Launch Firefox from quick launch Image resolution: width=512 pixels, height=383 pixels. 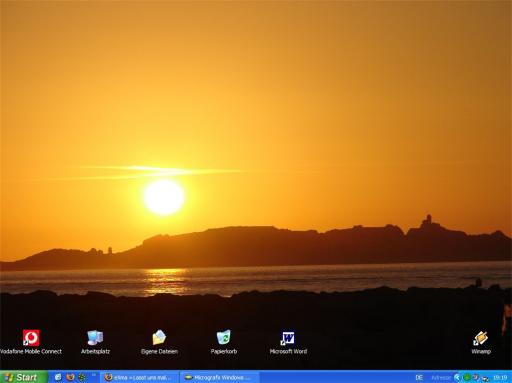click(70, 377)
